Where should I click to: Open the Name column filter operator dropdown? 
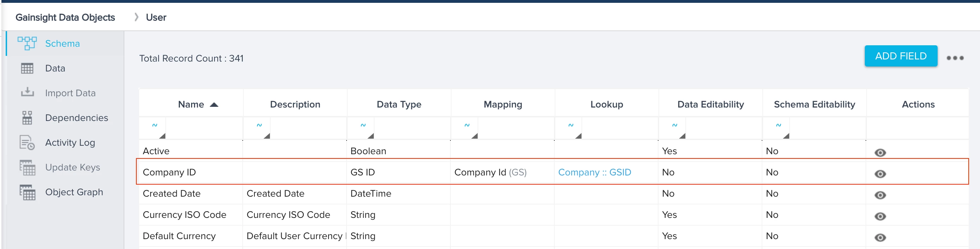click(x=153, y=129)
